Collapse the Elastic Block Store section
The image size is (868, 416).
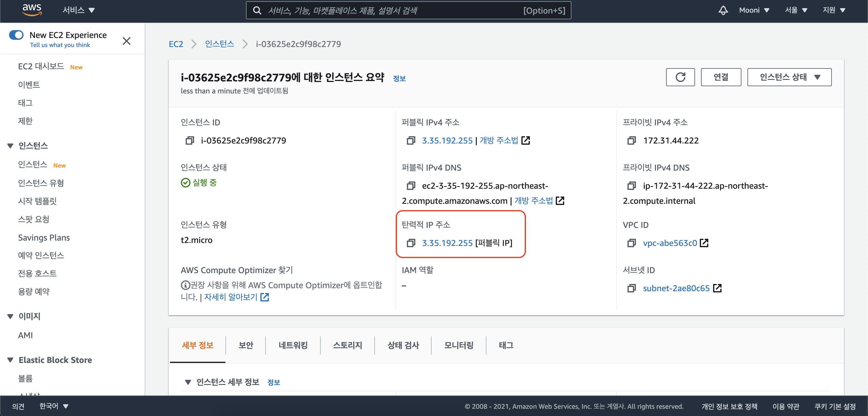tap(11, 360)
